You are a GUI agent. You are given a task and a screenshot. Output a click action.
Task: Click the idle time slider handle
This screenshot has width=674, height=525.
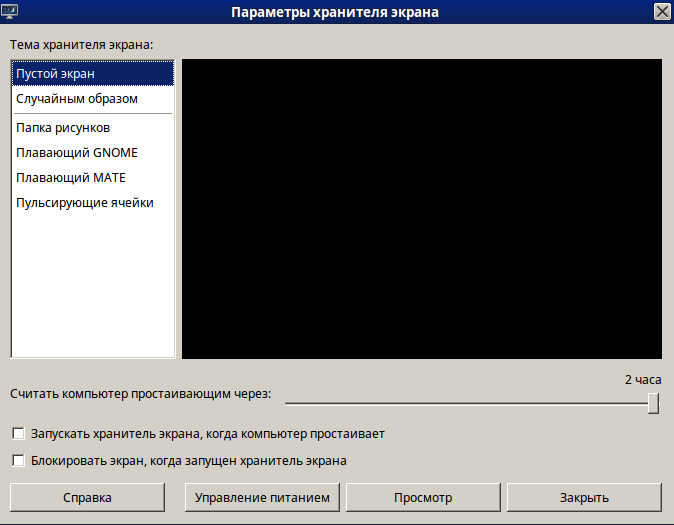point(653,403)
